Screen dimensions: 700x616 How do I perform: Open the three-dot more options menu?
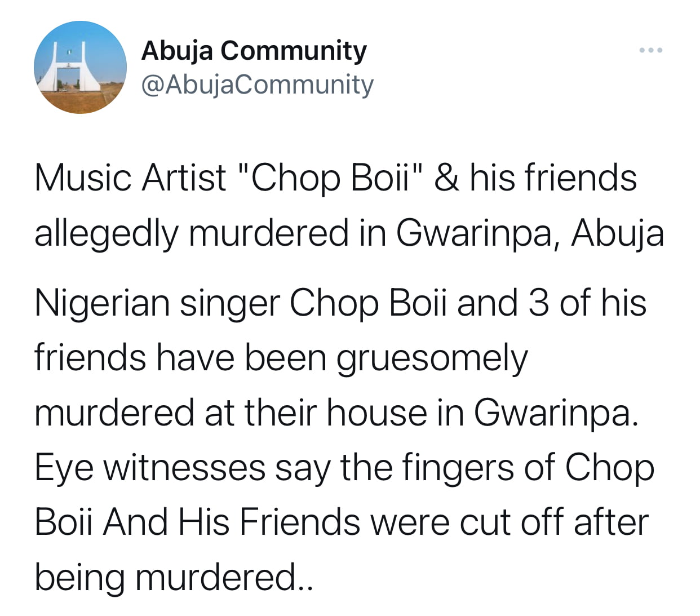[651, 51]
